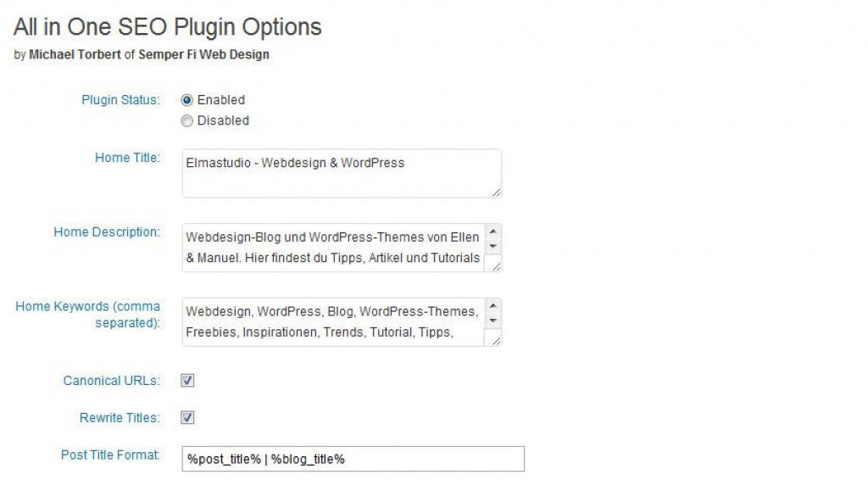Viewport: 868px width, 480px height.
Task: Click the Plugin Status label link
Action: click(x=120, y=100)
